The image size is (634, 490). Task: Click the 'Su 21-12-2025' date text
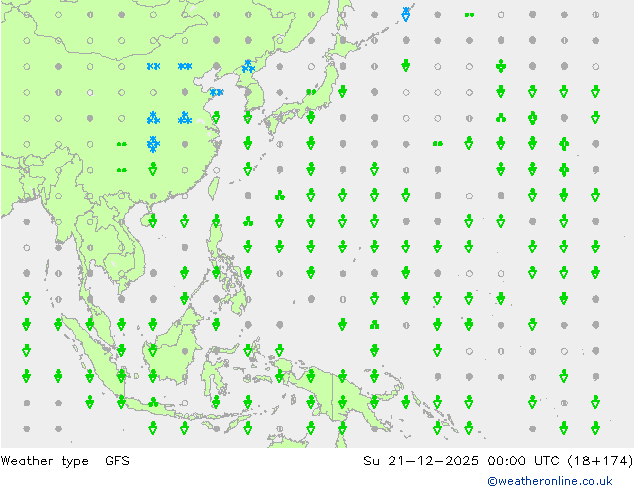tap(421, 460)
